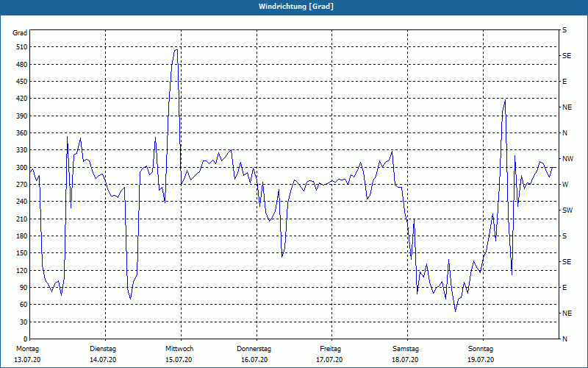Select the y-axis value 450

[x=22, y=82]
